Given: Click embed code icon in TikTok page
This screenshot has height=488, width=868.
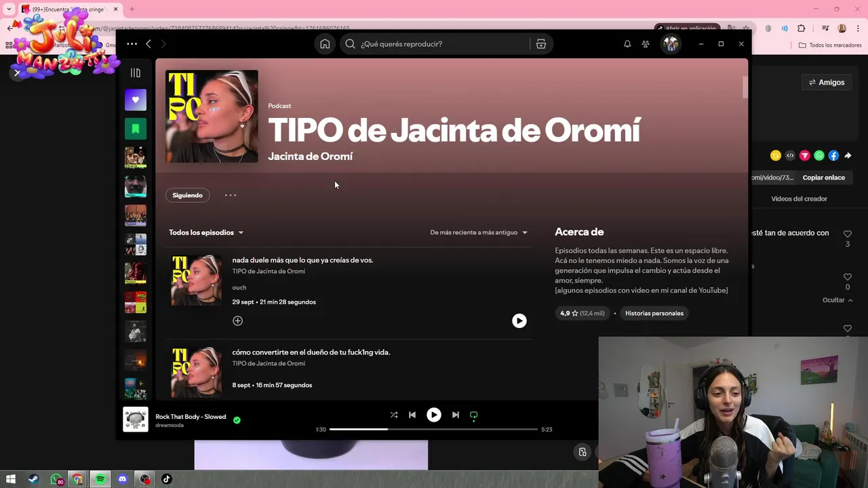Looking at the screenshot, I should (790, 155).
